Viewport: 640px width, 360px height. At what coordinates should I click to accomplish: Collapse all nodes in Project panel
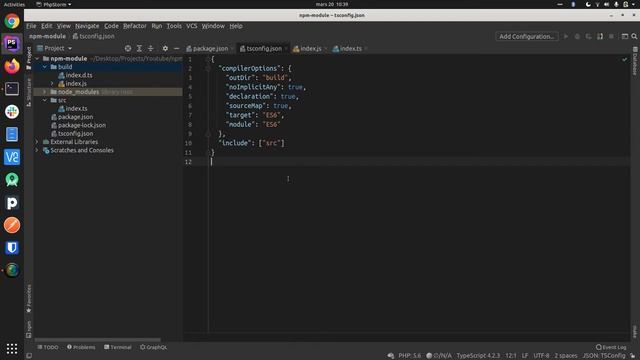pos(151,48)
